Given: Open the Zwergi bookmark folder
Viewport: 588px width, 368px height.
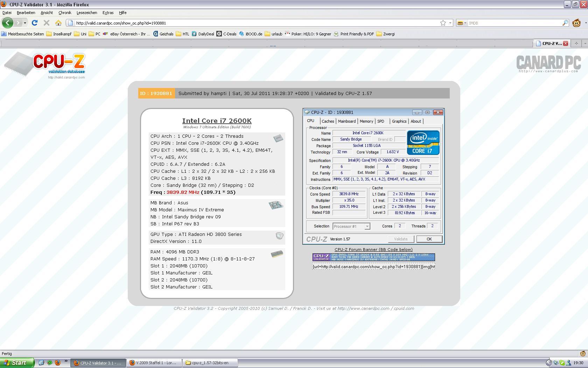Looking at the screenshot, I should pos(385,34).
